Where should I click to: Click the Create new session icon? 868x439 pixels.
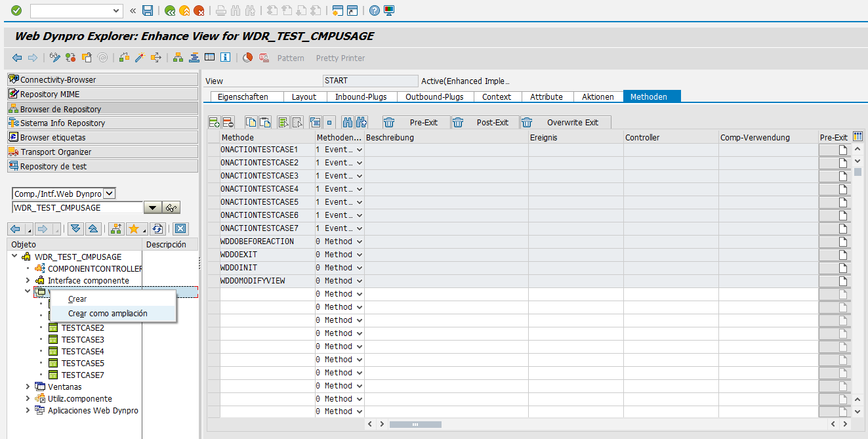338,10
